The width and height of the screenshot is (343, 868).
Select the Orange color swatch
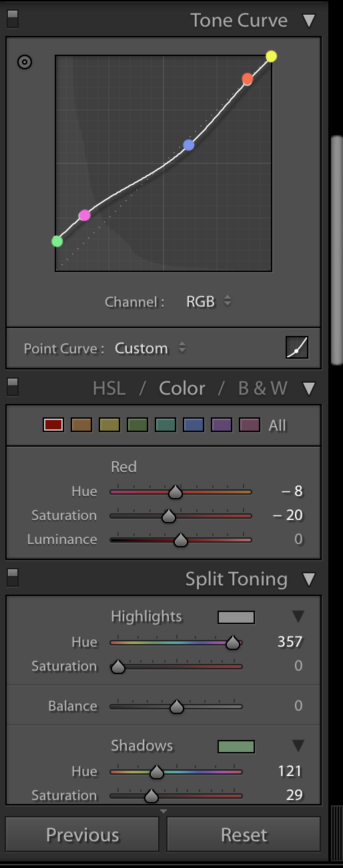pos(81,425)
